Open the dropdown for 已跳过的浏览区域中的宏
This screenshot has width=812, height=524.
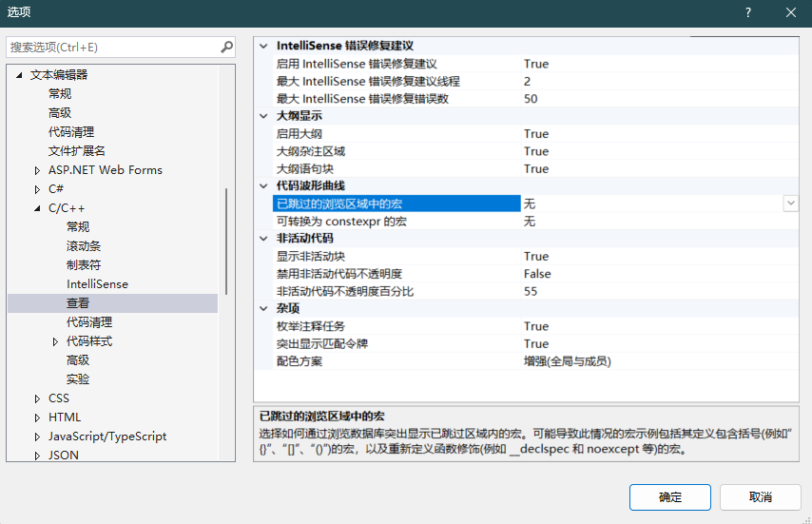[x=790, y=204]
